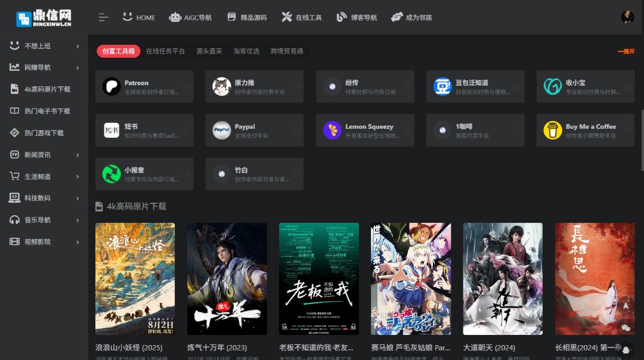The width and height of the screenshot is (644, 360).
Task: Select the Paypal logo icon
Action: tap(222, 130)
